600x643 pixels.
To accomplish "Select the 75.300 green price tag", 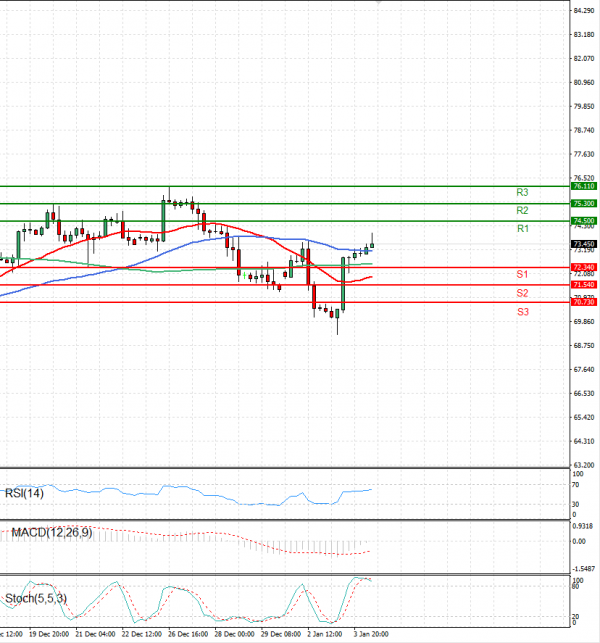I will tap(584, 203).
